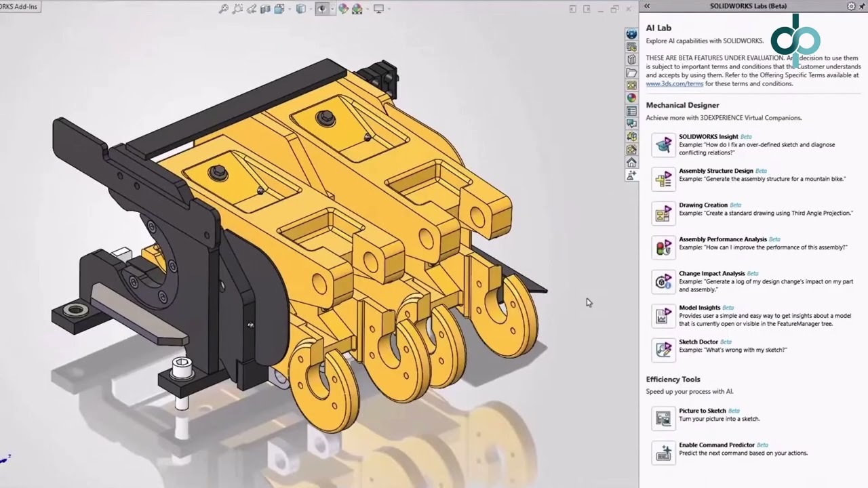Image resolution: width=868 pixels, height=488 pixels.
Task: Open the View Settings monitor icon
Action: pyautogui.click(x=378, y=8)
